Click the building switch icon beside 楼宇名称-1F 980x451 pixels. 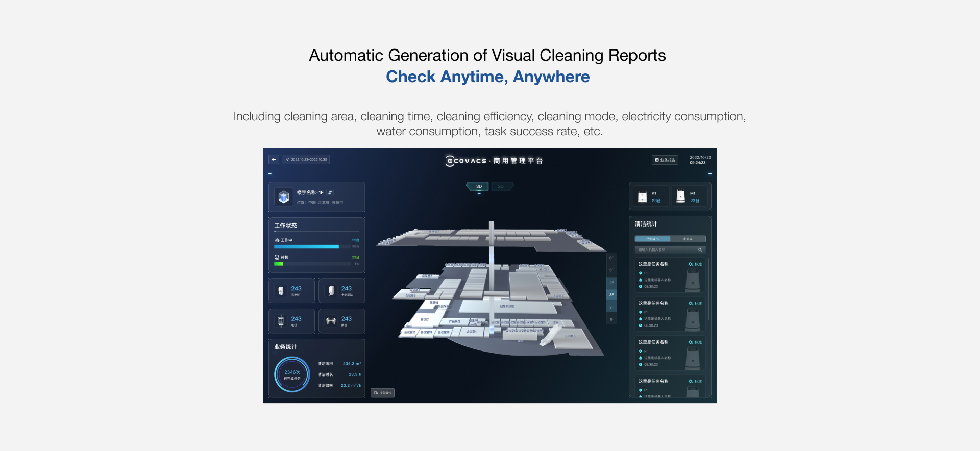(330, 192)
